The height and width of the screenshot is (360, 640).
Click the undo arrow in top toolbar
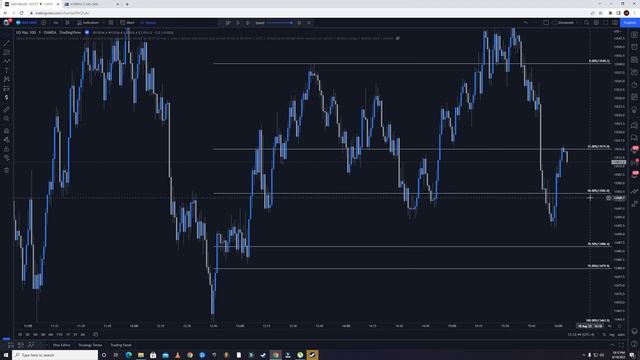pyautogui.click(x=526, y=23)
